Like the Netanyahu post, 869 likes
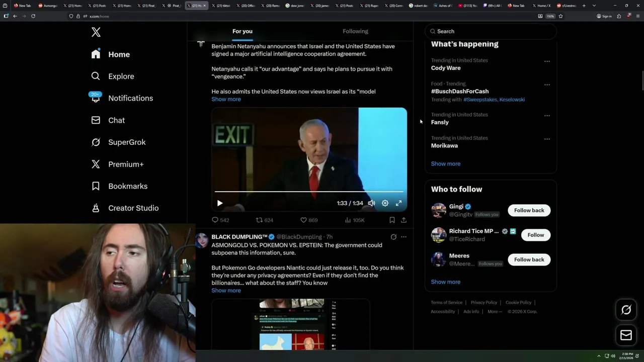This screenshot has height=362, width=644. (309, 220)
